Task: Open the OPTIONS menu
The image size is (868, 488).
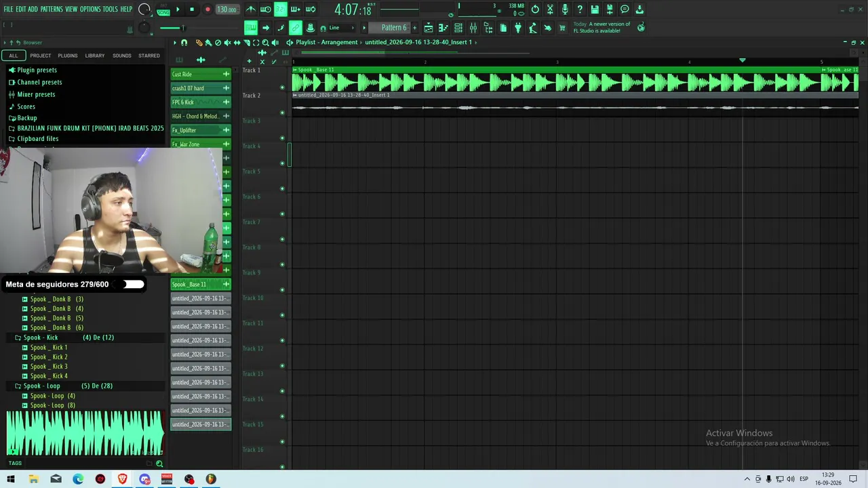Action: pos(90,9)
